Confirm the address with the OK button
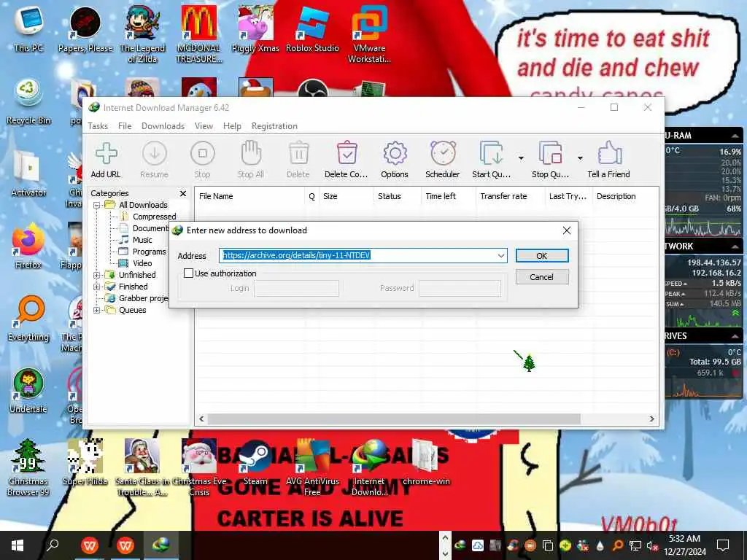This screenshot has width=747, height=560. tap(542, 256)
